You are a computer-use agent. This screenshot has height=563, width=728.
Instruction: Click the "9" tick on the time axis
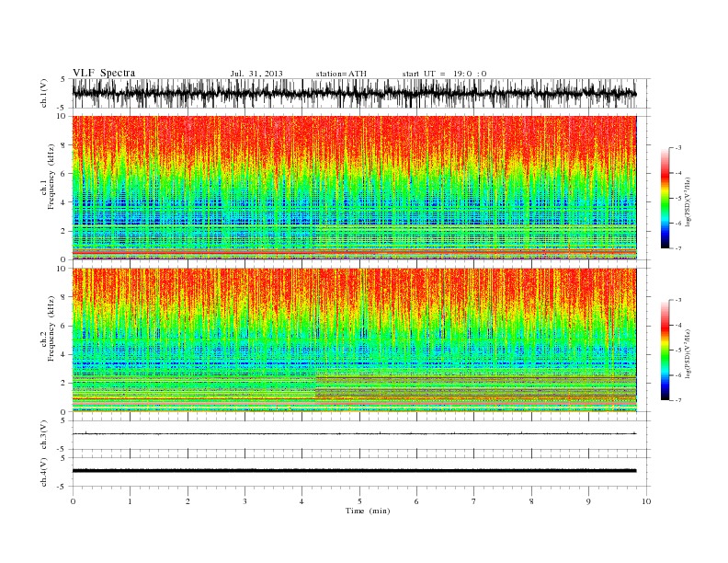[x=588, y=501]
